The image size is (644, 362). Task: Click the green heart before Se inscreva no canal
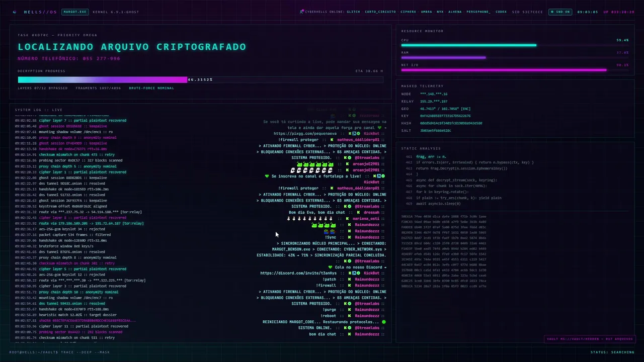267,176
